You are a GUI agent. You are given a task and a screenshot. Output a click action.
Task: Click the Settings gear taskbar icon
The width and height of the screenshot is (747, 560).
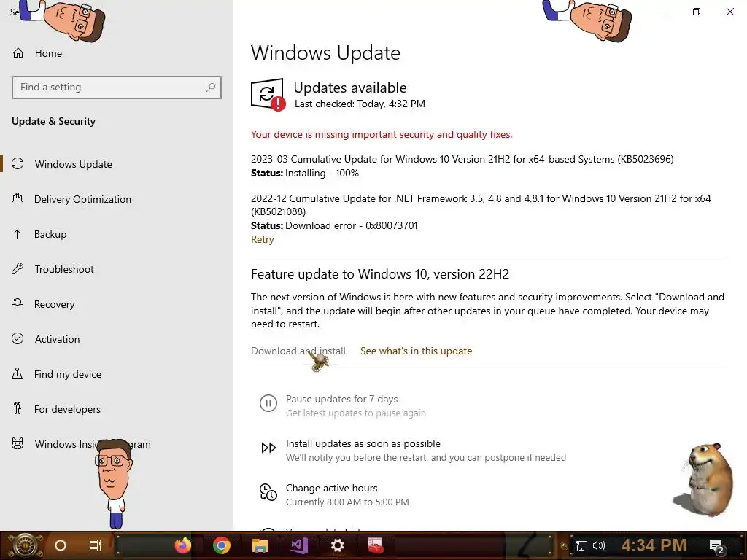click(337, 545)
